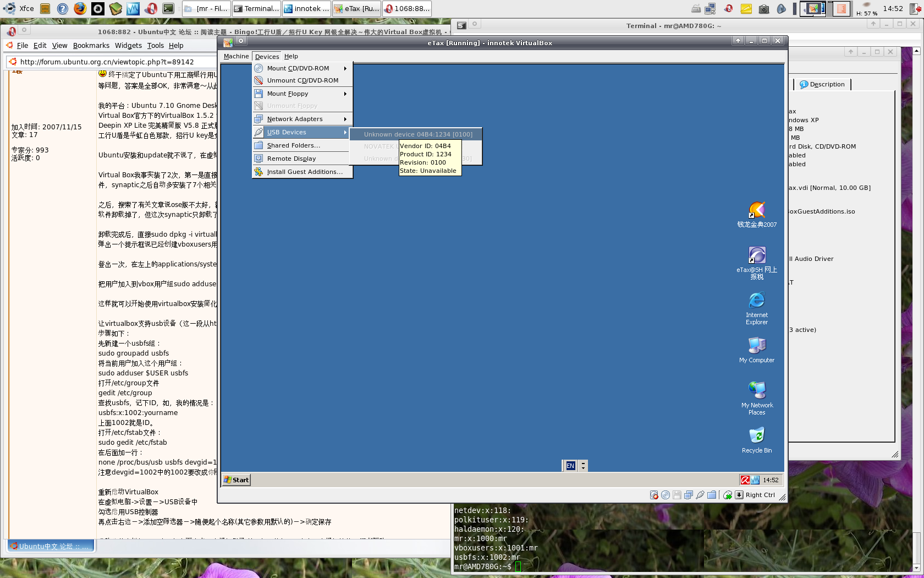Viewport: 924px width, 578px height.
Task: Click the red Avira tray icon in guest
Action: 745,480
